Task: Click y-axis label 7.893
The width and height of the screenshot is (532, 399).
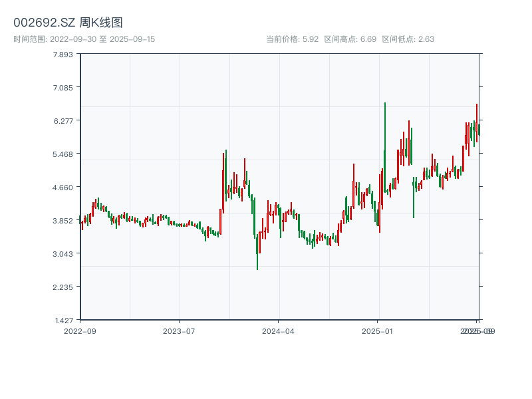Action: [63, 55]
